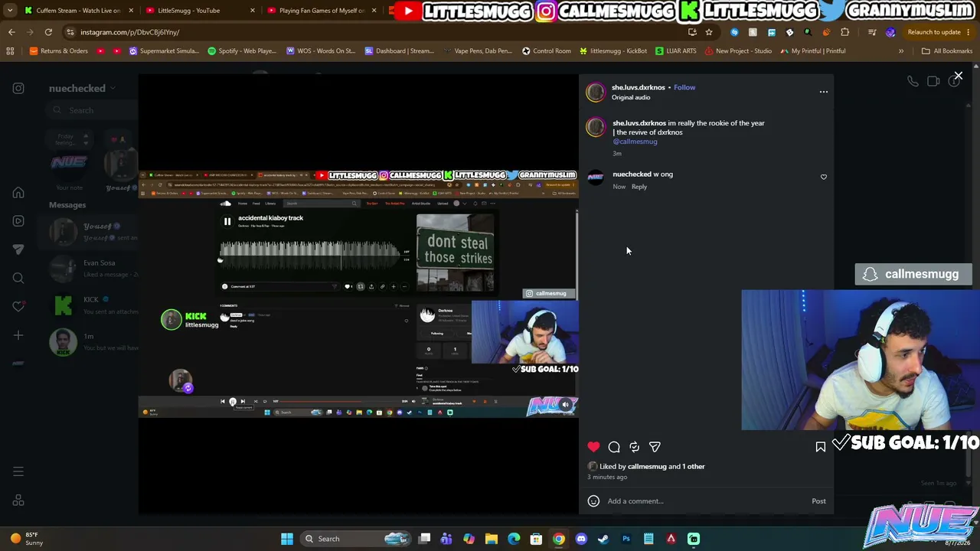View who liked the post via '1 other'

click(x=693, y=466)
